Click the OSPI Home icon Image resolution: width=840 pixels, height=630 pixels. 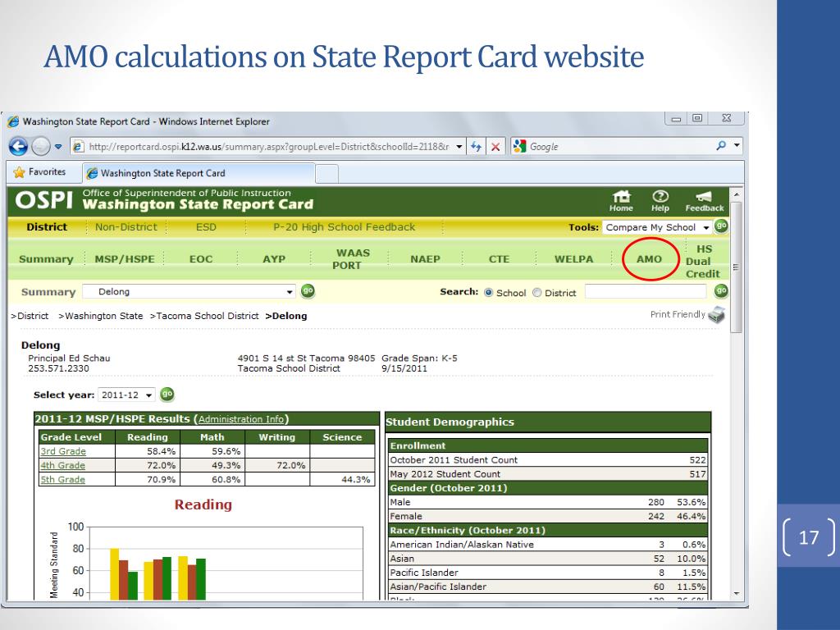[621, 202]
